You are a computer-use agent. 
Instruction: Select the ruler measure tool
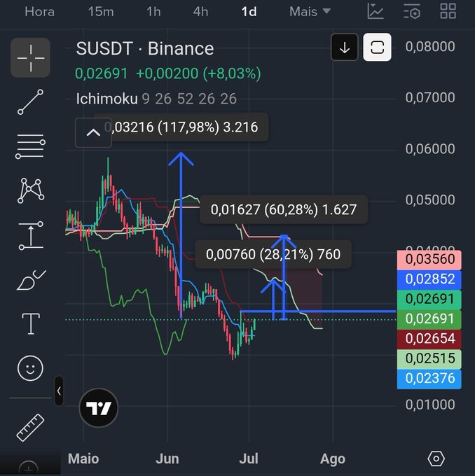[x=30, y=428]
